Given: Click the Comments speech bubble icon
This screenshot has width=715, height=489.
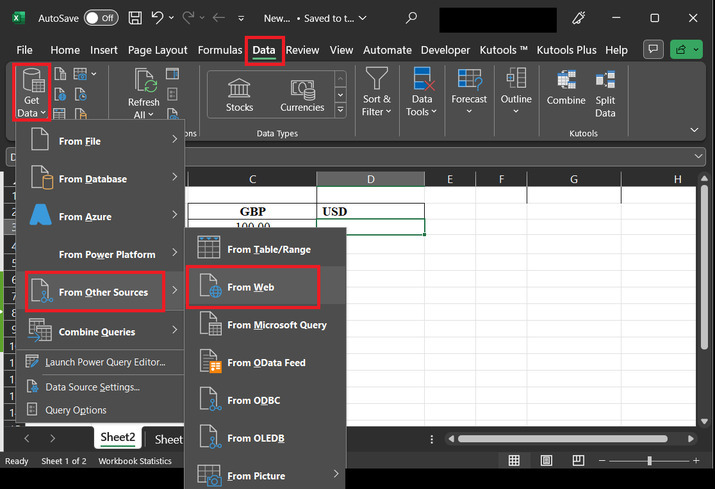Looking at the screenshot, I should click(x=653, y=49).
